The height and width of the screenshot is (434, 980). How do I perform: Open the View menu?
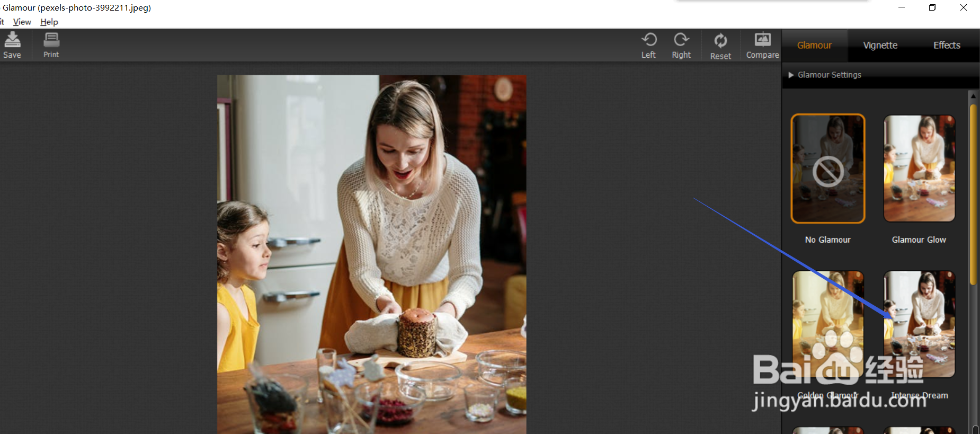coord(22,22)
